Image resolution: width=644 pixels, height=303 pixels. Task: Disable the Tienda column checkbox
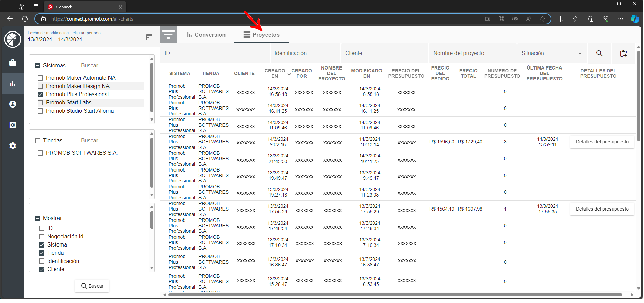42,253
